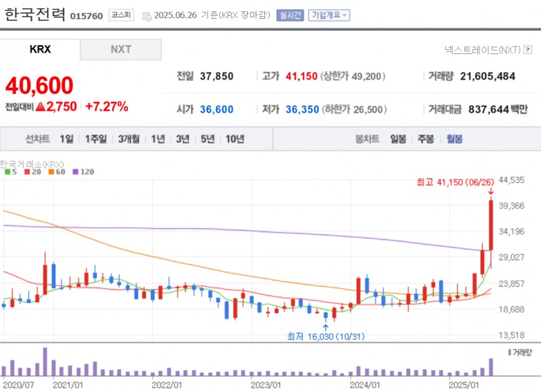Switch to the NXT tab

click(x=120, y=50)
